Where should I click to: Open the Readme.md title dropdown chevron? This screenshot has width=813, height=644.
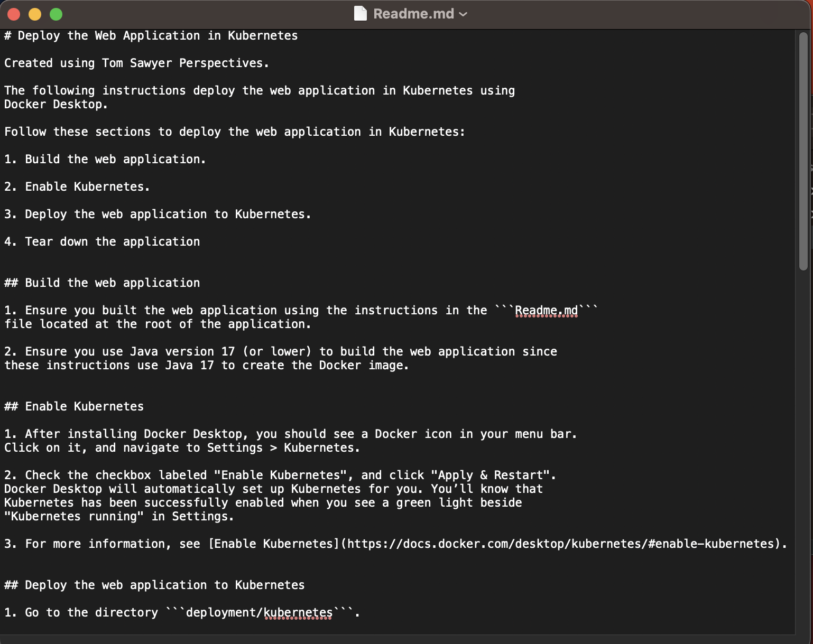463,14
